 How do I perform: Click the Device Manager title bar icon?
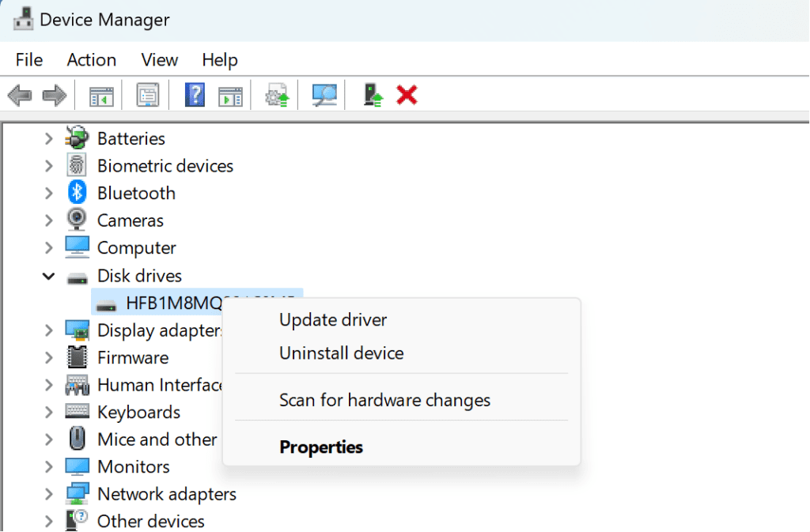tap(22, 18)
